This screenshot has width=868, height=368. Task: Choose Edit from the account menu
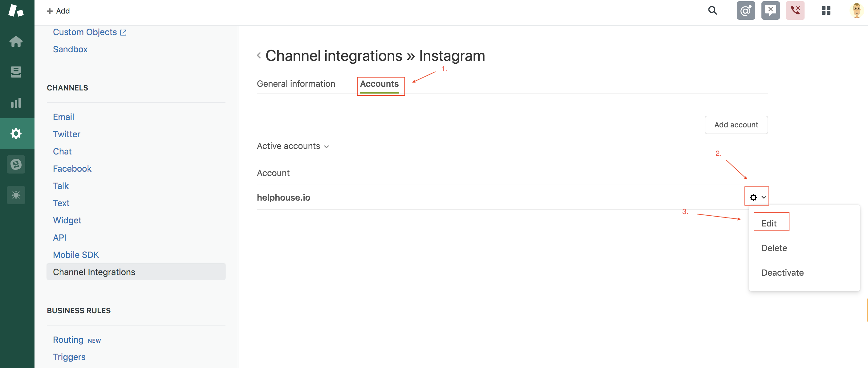click(x=769, y=223)
